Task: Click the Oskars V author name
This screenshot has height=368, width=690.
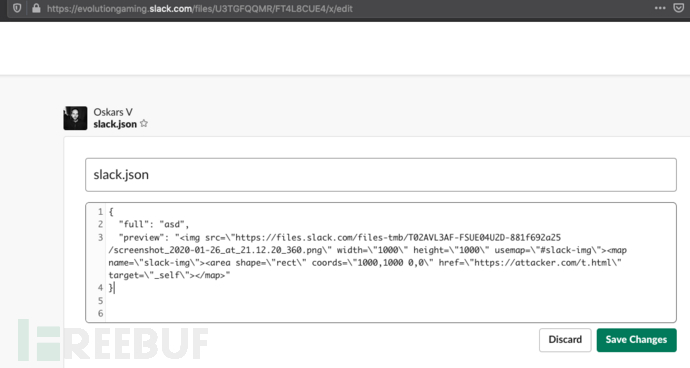Action: pos(113,112)
